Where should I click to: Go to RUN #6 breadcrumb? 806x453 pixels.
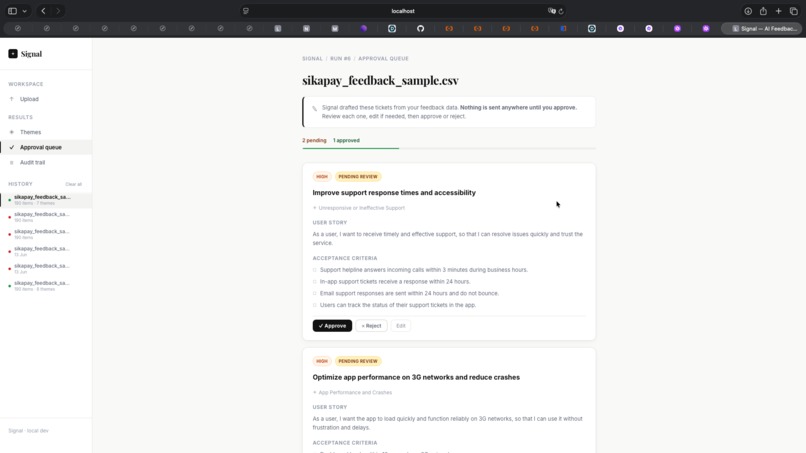point(340,59)
